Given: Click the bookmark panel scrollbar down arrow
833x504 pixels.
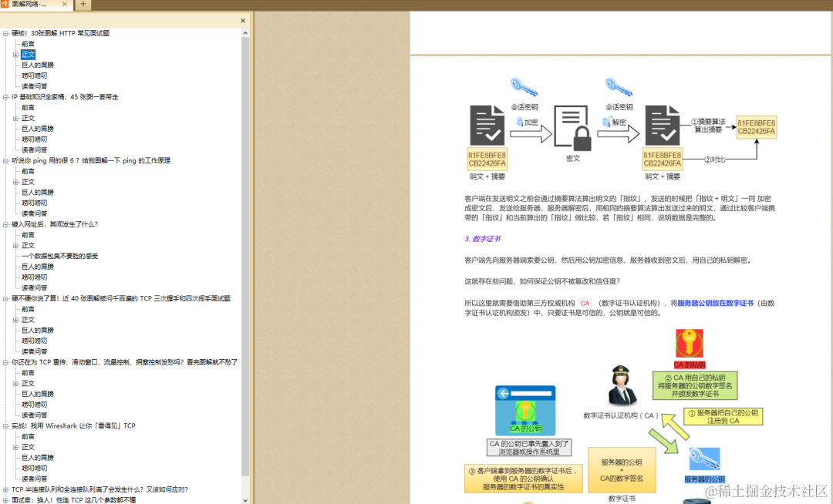Looking at the screenshot, I should pyautogui.click(x=245, y=499).
